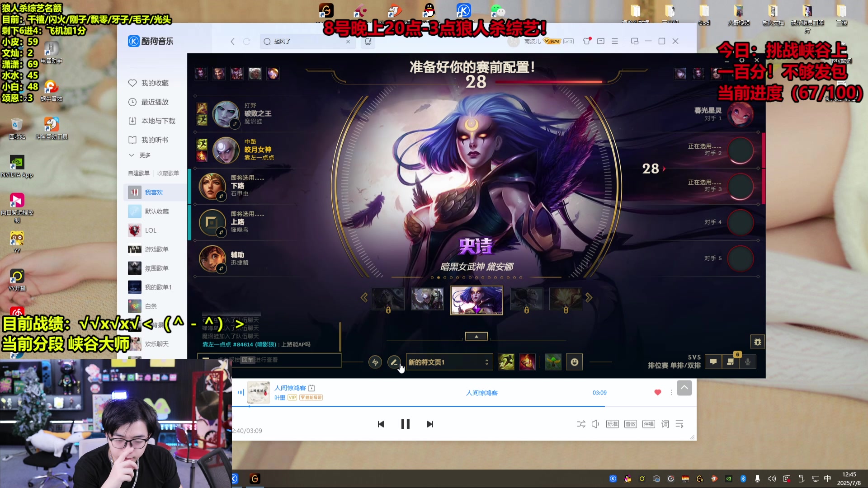Select LOL playlist
This screenshot has height=488, width=868.
point(155,230)
